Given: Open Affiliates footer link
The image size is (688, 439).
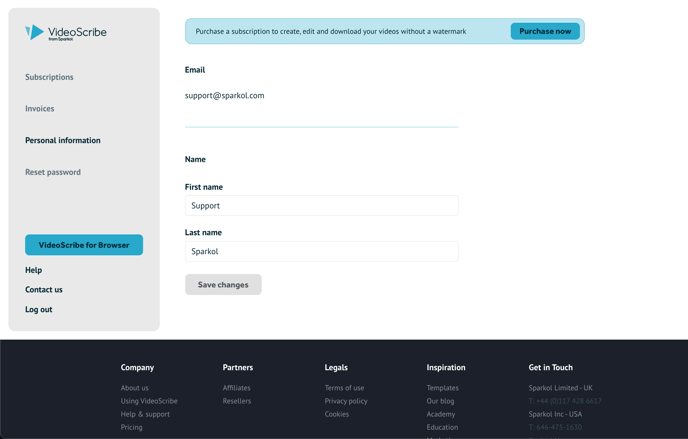Looking at the screenshot, I should point(236,388).
